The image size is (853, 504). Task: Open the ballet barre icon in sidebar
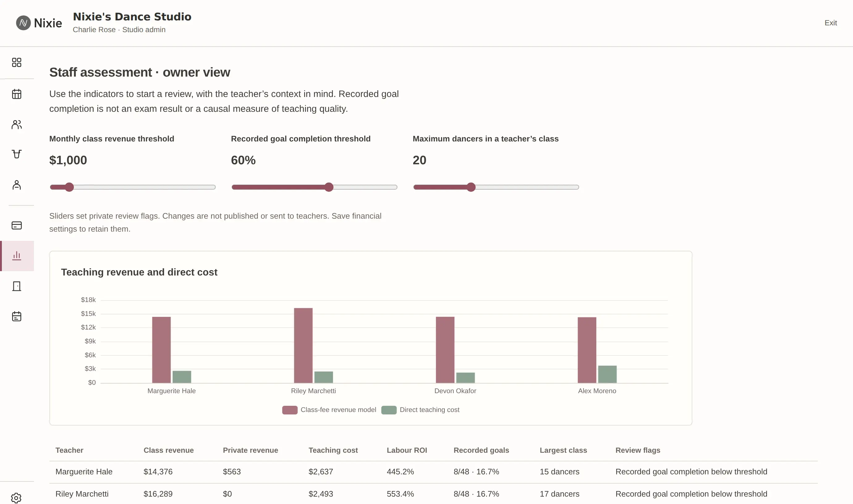17,154
